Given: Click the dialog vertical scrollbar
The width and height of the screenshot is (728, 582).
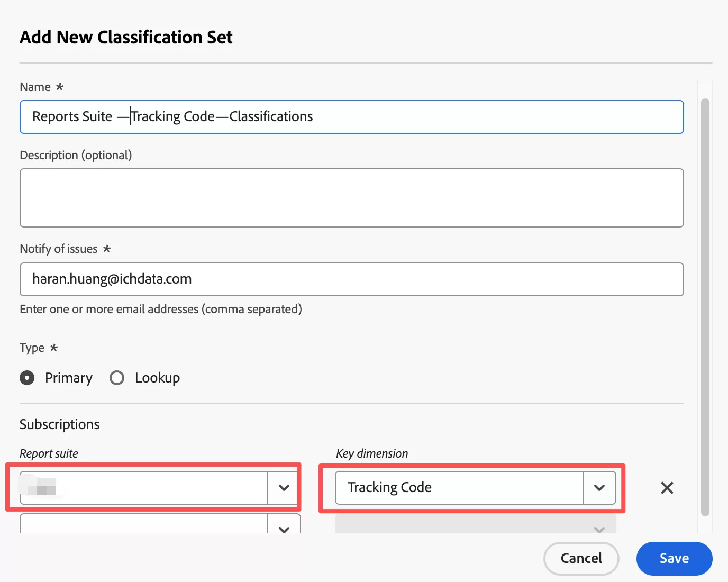Looking at the screenshot, I should pos(705,307).
